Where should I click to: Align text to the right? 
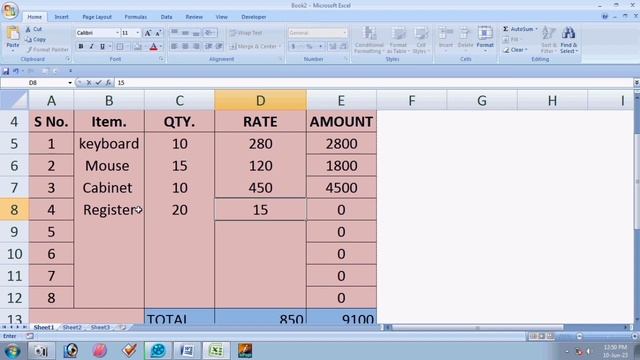[x=196, y=47]
